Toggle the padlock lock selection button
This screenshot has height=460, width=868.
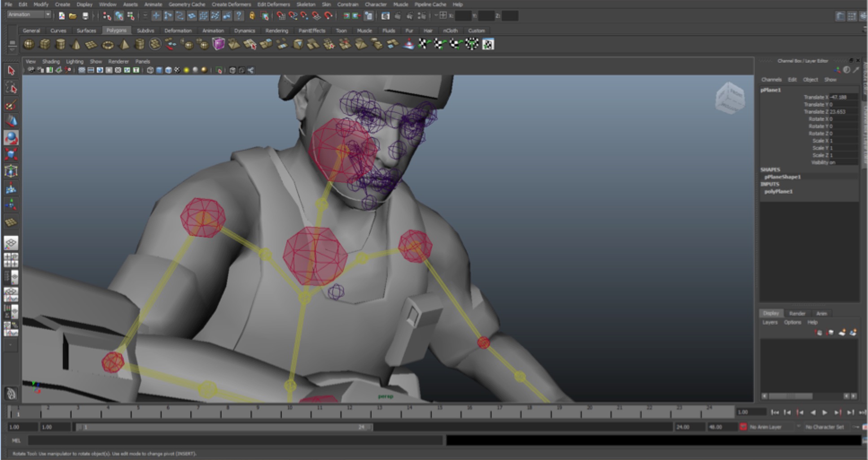pos(252,16)
